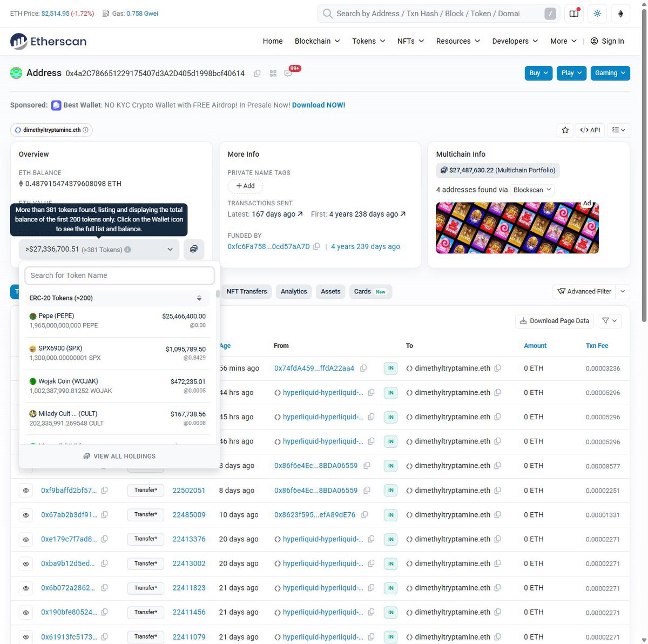Viewport: 648px width, 644px height.
Task: Copy transaction hash 0xf9baffd2bf57
Action: 104,491
